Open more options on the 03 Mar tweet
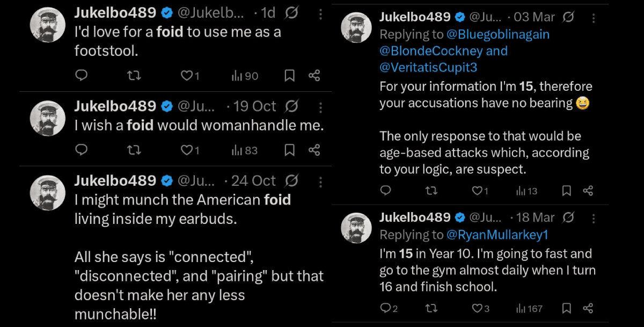This screenshot has width=644, height=327. click(594, 18)
